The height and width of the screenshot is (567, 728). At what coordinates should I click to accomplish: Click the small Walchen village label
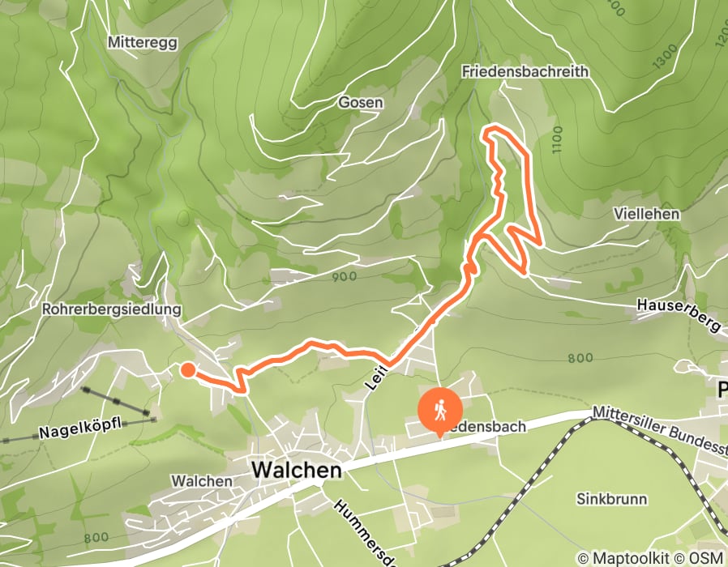[x=202, y=481]
